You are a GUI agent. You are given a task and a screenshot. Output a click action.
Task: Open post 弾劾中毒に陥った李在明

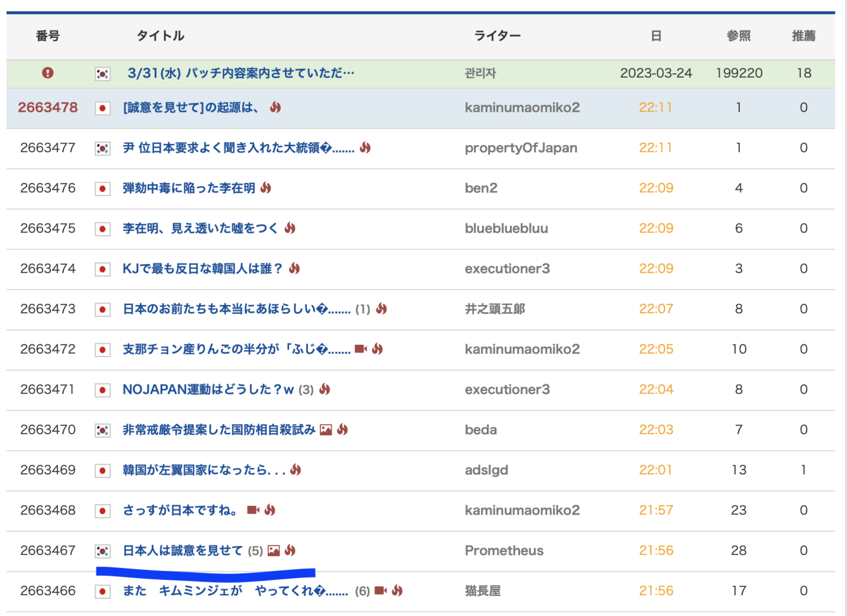coord(189,188)
